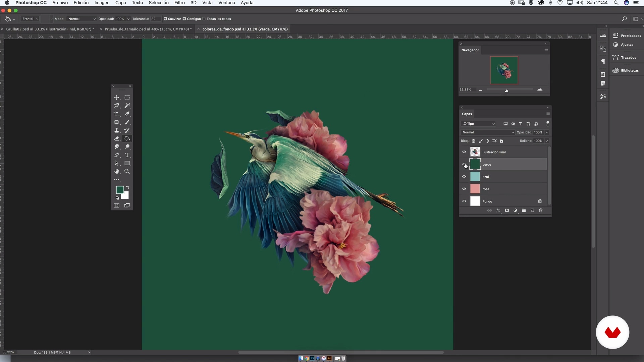Toggle the layer filter switch

547,123
